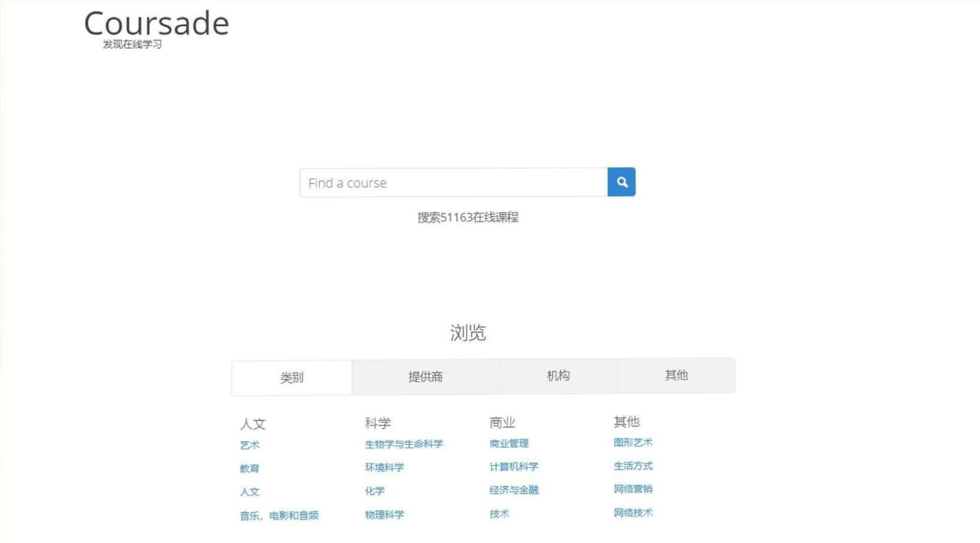The height and width of the screenshot is (543, 980).
Task: Browse 环境科学 courses
Action: pyautogui.click(x=384, y=467)
